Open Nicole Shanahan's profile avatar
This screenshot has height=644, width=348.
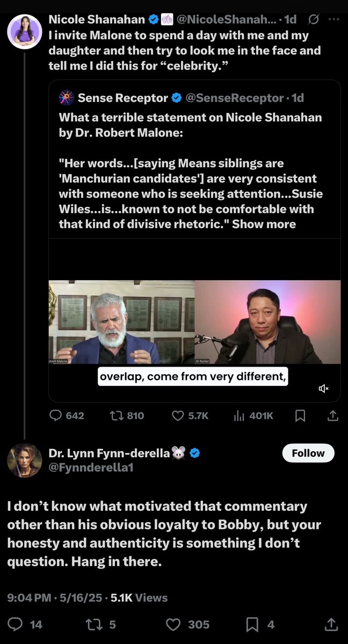click(25, 32)
